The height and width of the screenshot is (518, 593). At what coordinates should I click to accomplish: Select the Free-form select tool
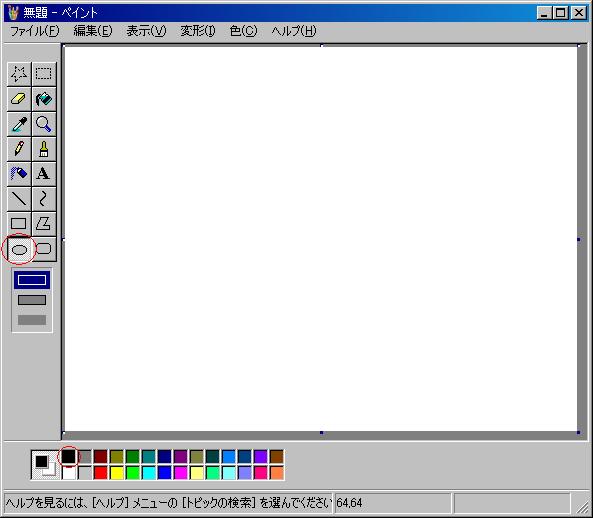click(19, 74)
